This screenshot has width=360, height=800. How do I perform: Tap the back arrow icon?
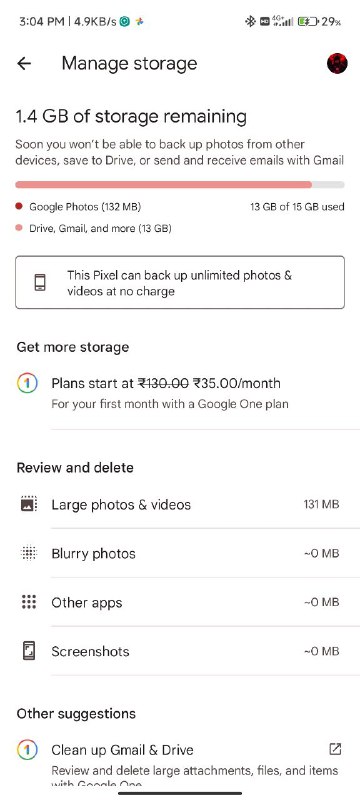(x=24, y=63)
